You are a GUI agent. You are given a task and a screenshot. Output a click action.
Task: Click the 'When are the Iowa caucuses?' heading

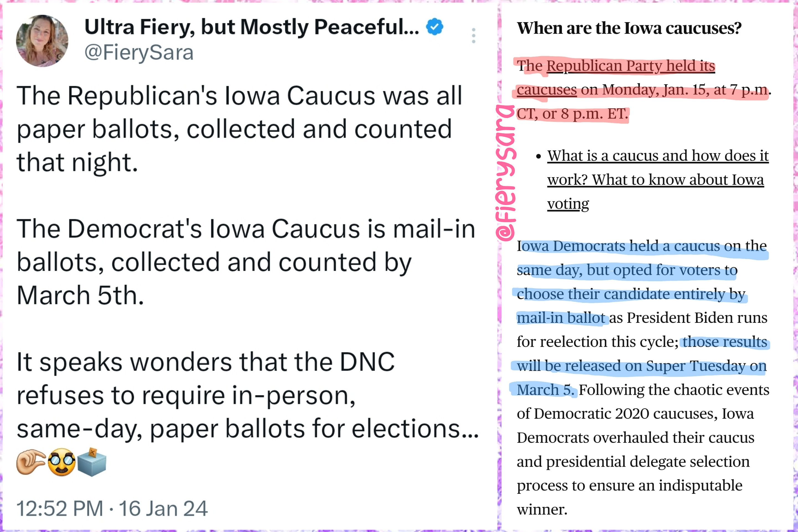click(x=629, y=28)
